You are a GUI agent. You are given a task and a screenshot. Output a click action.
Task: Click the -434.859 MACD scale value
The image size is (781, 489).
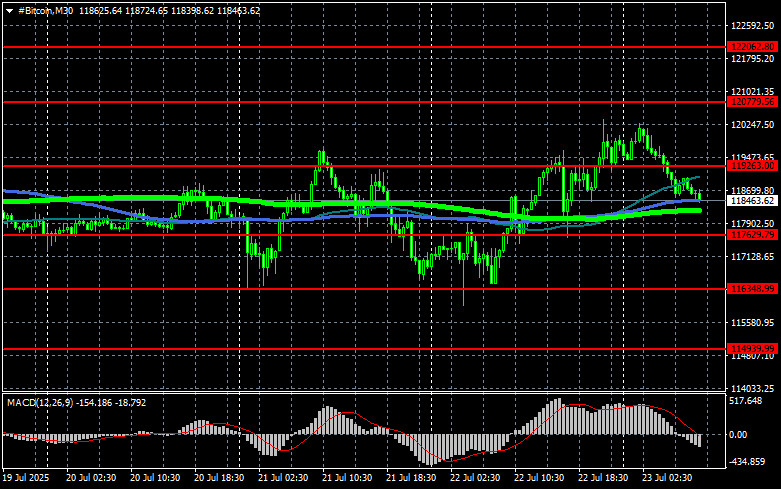point(747,462)
